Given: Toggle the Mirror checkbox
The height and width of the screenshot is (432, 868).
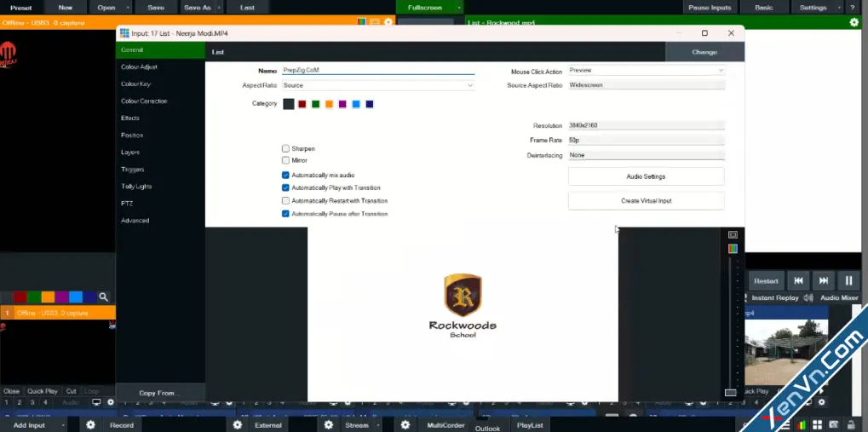Looking at the screenshot, I should (x=285, y=160).
